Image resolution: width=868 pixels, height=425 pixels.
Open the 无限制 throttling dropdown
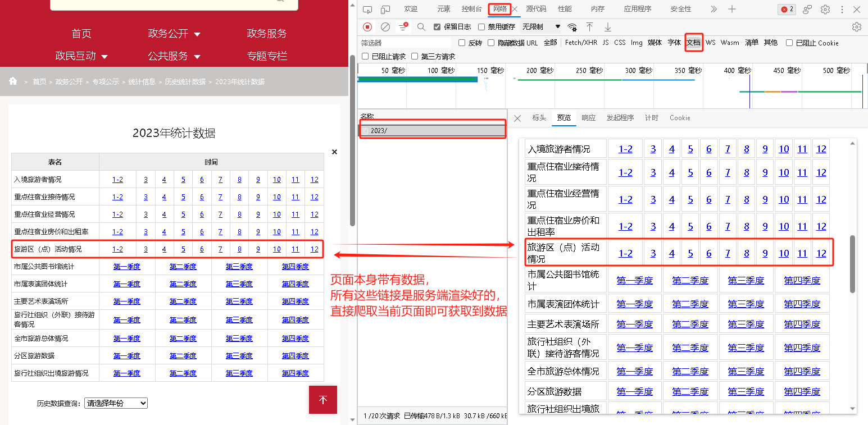point(539,26)
